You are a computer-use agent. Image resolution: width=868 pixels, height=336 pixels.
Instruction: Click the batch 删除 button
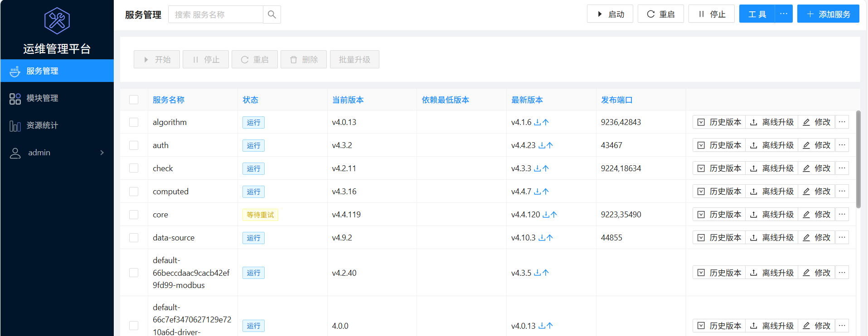tap(304, 59)
